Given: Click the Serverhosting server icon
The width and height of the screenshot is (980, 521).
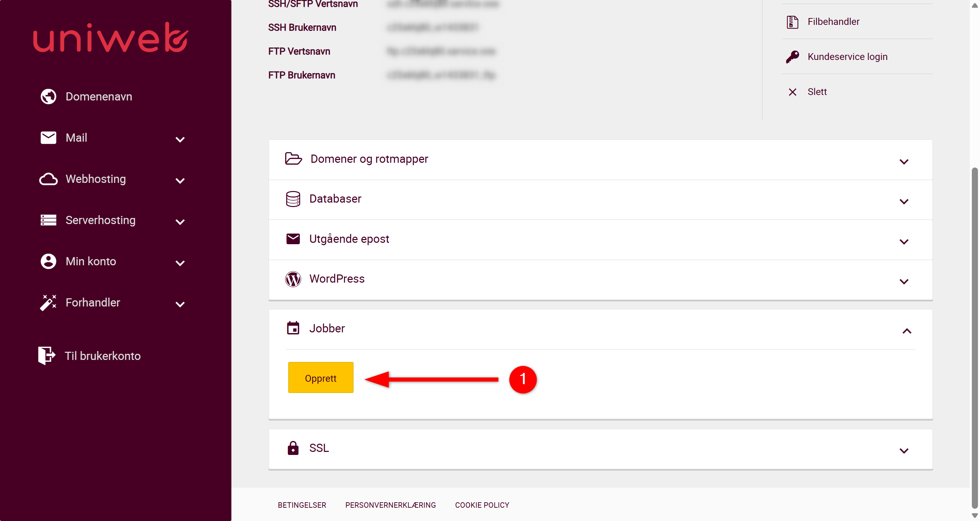Looking at the screenshot, I should tap(48, 220).
